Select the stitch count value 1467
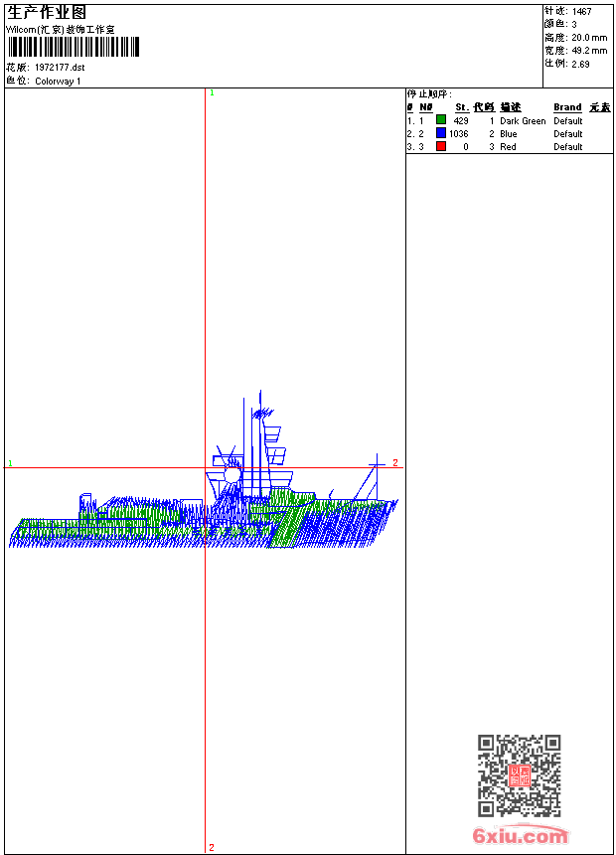616x855 pixels. coord(581,12)
